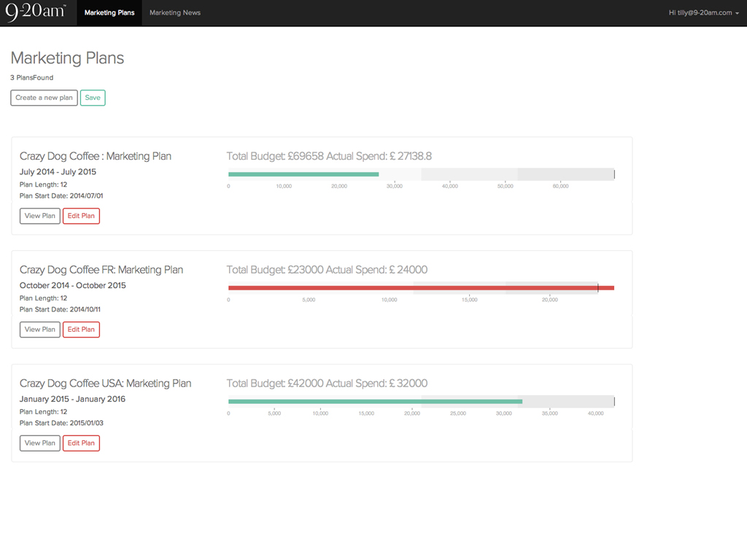Click the 9-20am logo
Screen dimensions: 747x560
36,12
